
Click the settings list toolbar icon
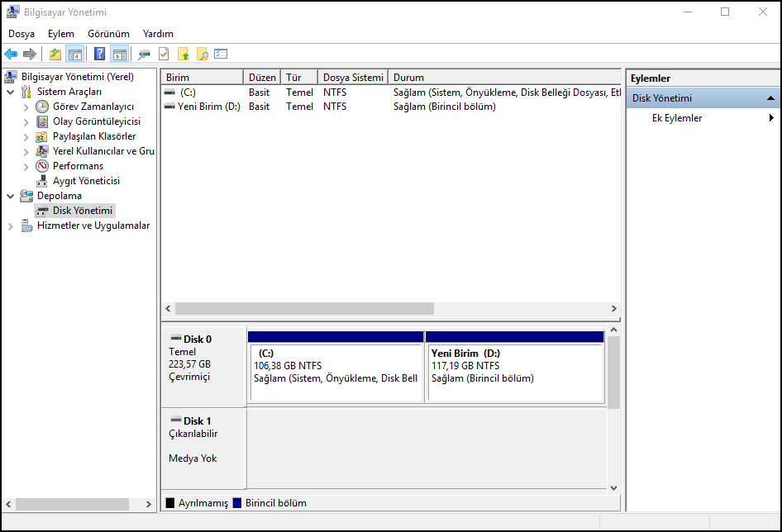[x=221, y=54]
